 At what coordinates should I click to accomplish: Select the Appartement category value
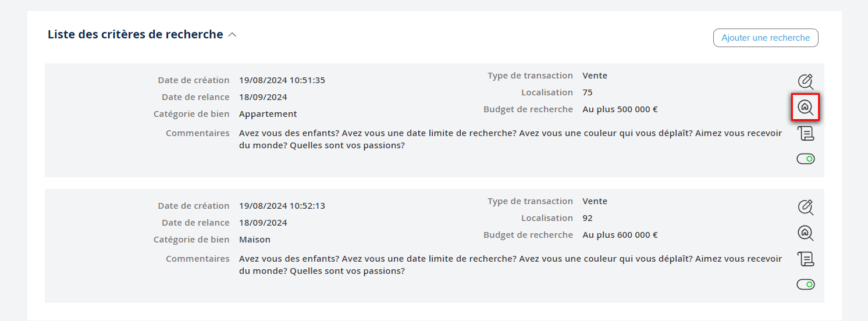[268, 114]
